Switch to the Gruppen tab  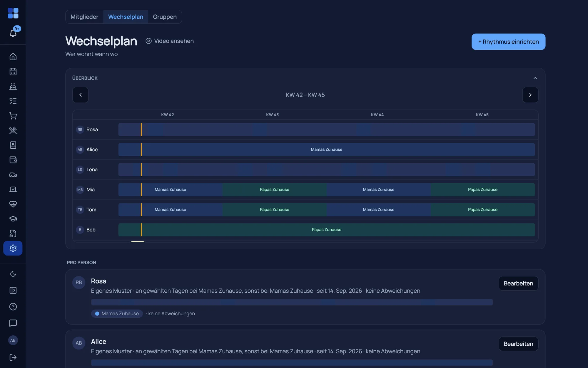click(165, 17)
